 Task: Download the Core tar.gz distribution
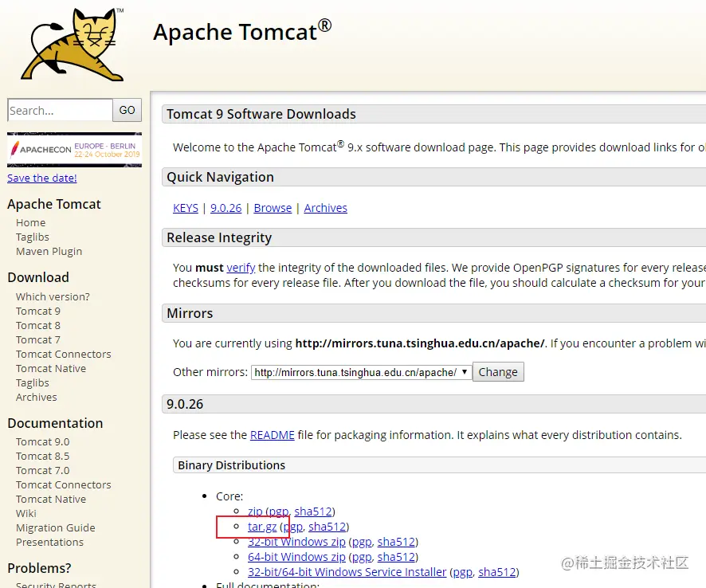pyautogui.click(x=262, y=527)
